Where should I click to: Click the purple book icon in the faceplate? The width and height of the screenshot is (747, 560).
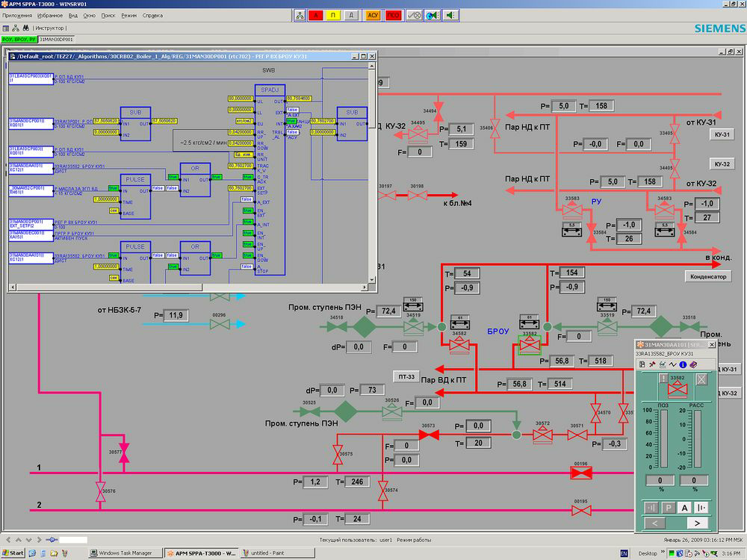[693, 364]
